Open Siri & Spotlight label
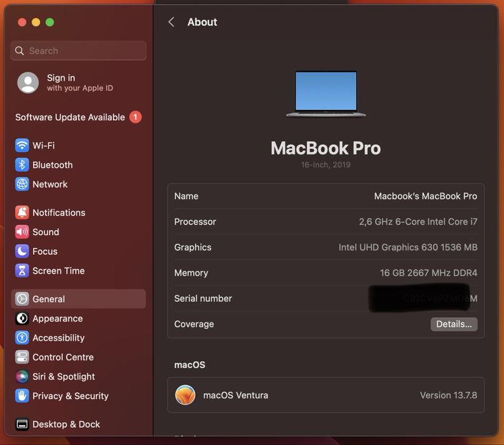Image resolution: width=504 pixels, height=445 pixels. (x=64, y=376)
